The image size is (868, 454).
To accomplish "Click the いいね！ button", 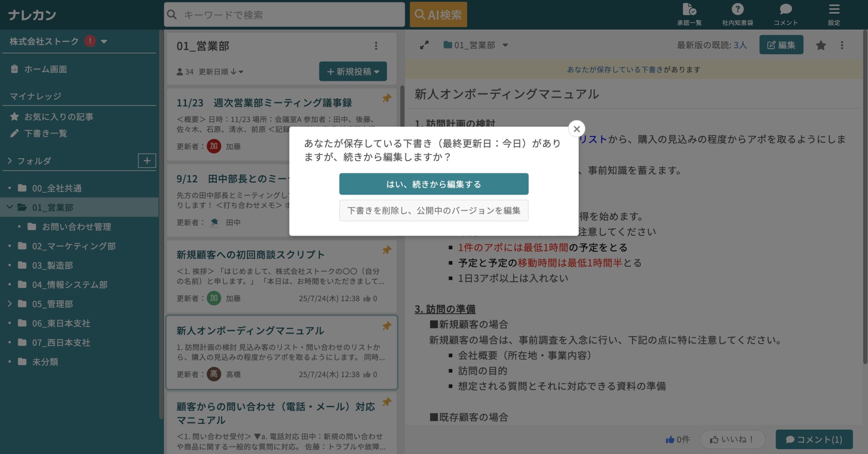I will coord(732,439).
